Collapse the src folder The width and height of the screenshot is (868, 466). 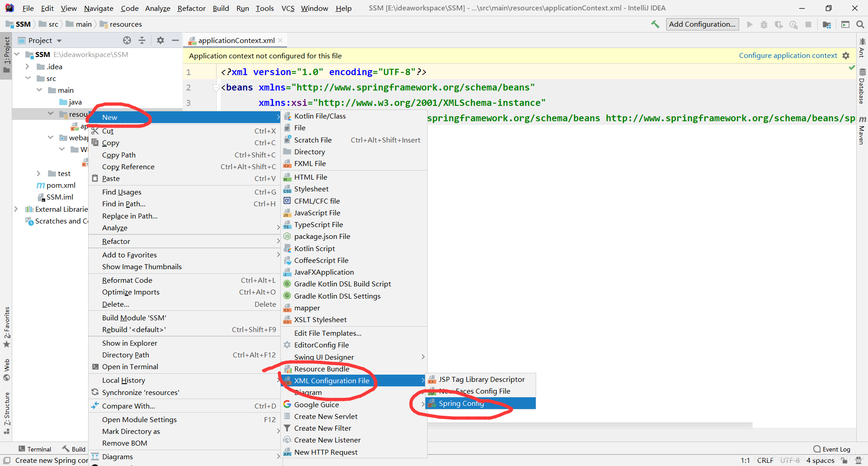click(28, 78)
